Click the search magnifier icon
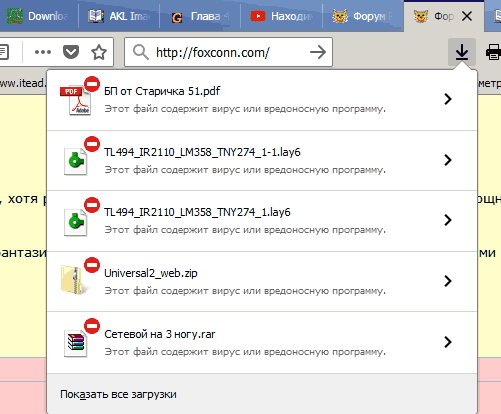Viewport: 501px width, 414px height. pyautogui.click(x=141, y=52)
